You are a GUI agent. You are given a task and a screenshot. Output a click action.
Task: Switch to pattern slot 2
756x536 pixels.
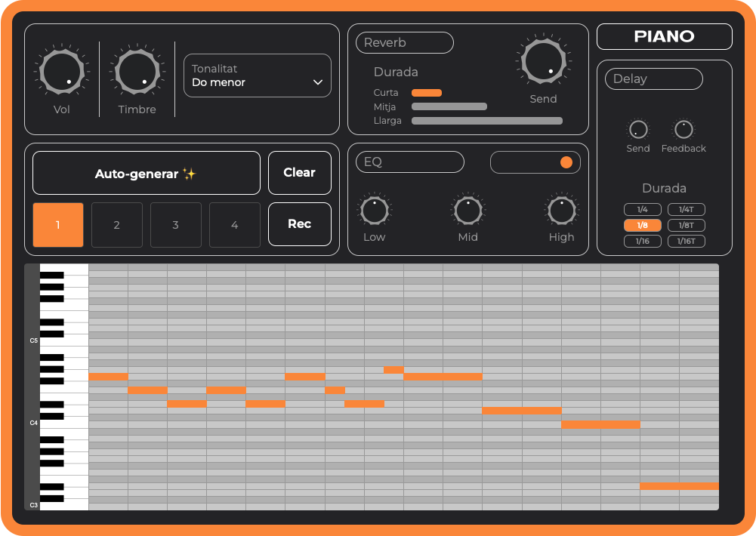116,225
